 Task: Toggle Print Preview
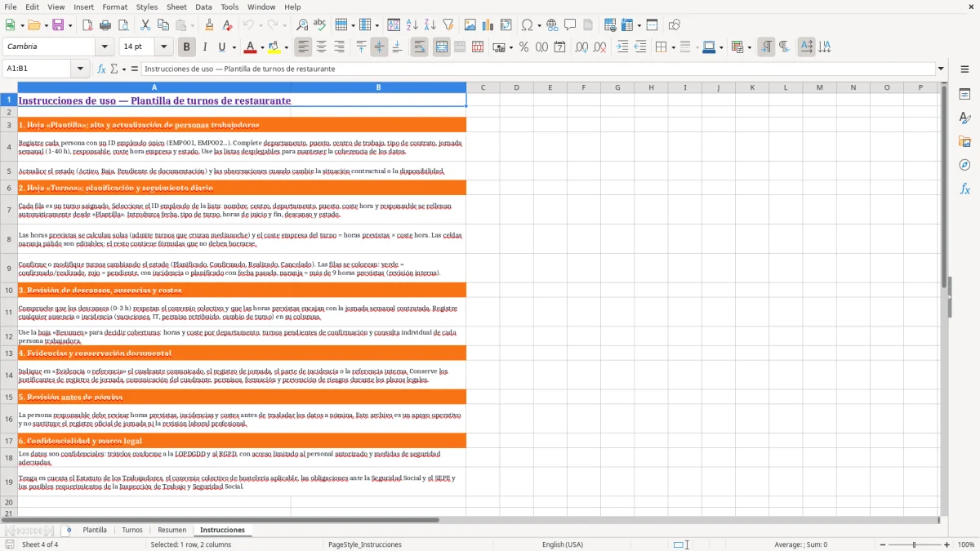pyautogui.click(x=123, y=25)
